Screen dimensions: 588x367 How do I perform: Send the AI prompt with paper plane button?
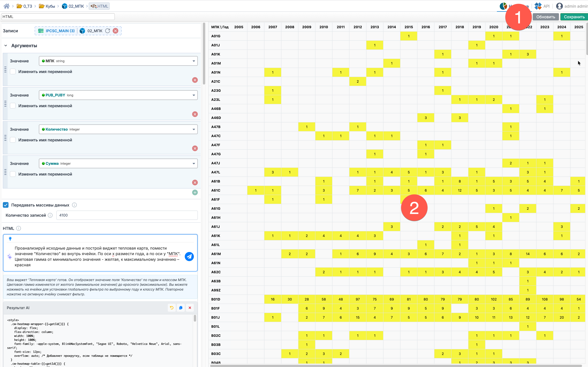(189, 256)
